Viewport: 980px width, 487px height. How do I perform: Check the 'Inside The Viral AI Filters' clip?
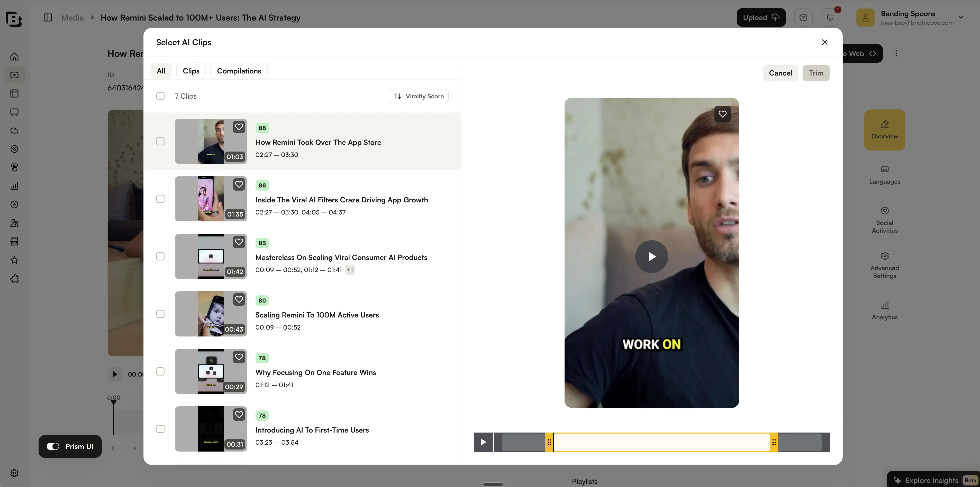click(x=160, y=199)
